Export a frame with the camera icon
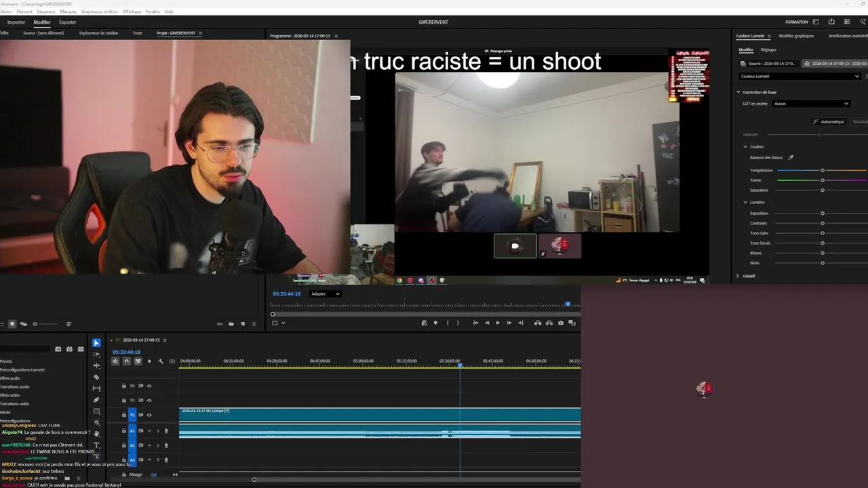The image size is (868, 488). (560, 323)
